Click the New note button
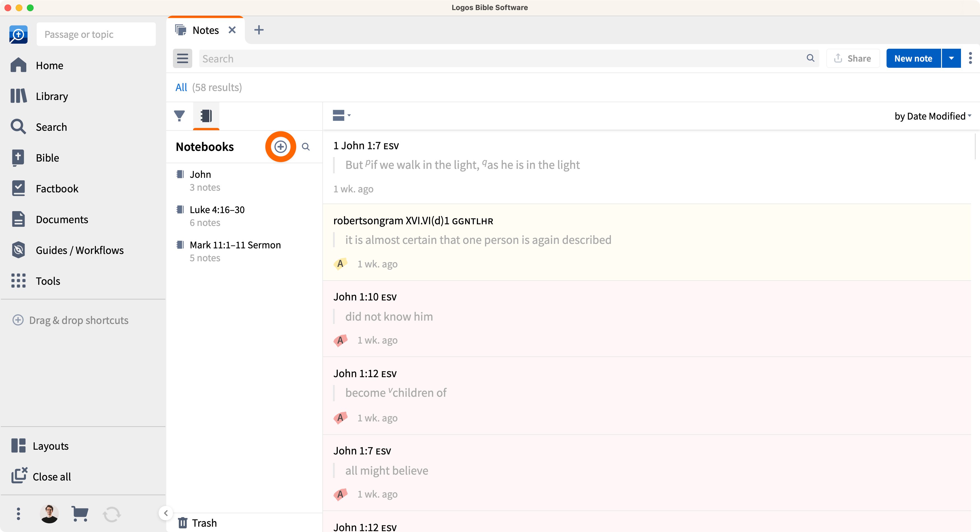 [913, 58]
